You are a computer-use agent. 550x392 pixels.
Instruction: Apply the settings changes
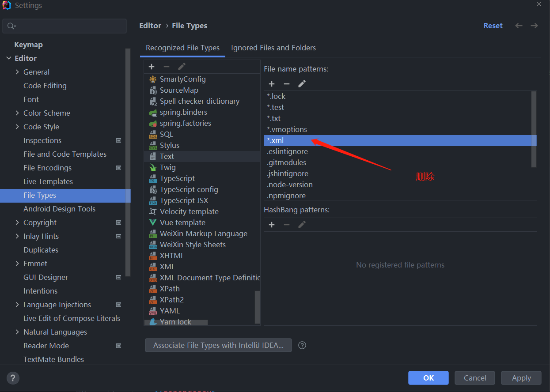pyautogui.click(x=521, y=378)
